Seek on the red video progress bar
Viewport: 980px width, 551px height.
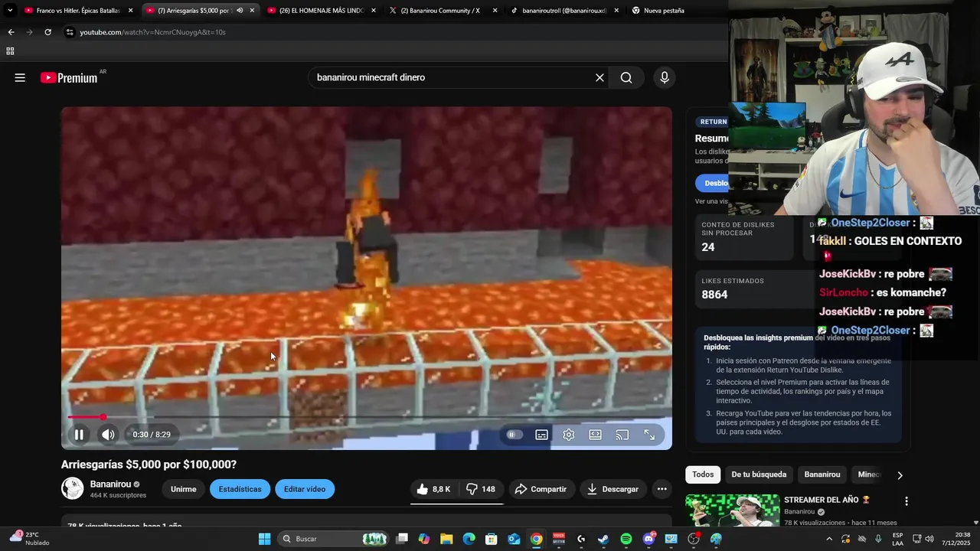366,417
